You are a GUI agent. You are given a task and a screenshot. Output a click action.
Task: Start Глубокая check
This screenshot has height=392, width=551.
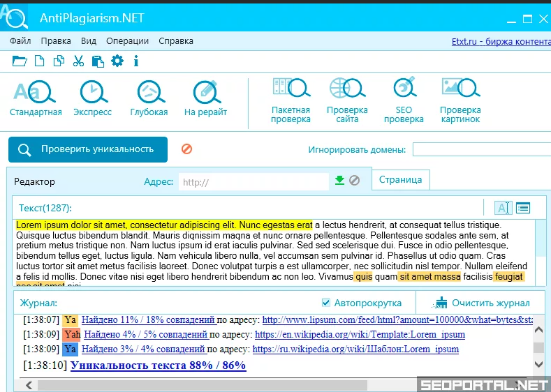149,98
